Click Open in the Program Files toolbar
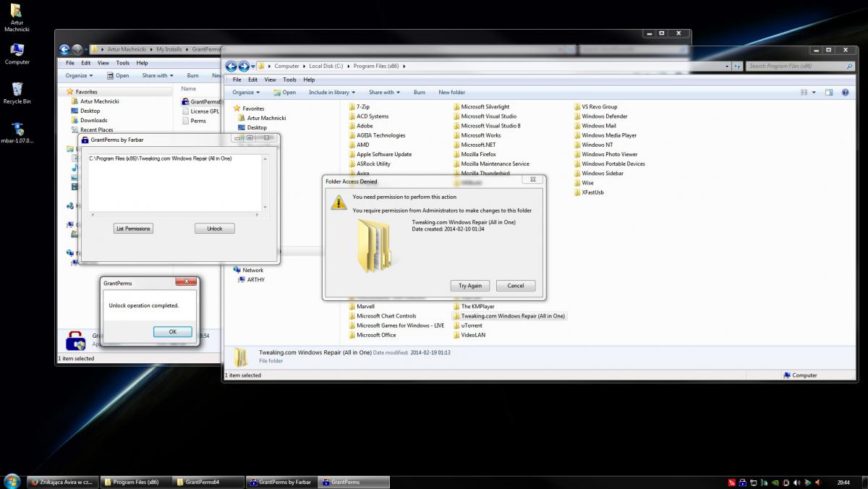The width and height of the screenshot is (868, 489). pos(284,92)
